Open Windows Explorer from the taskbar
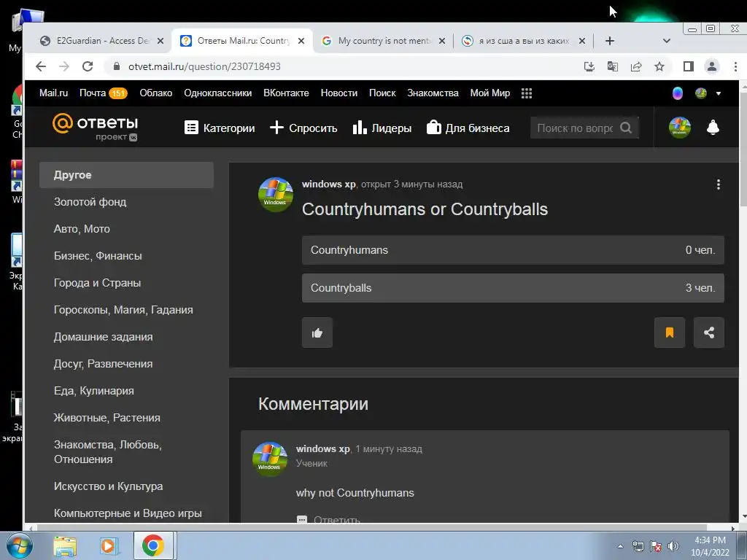 tap(65, 546)
